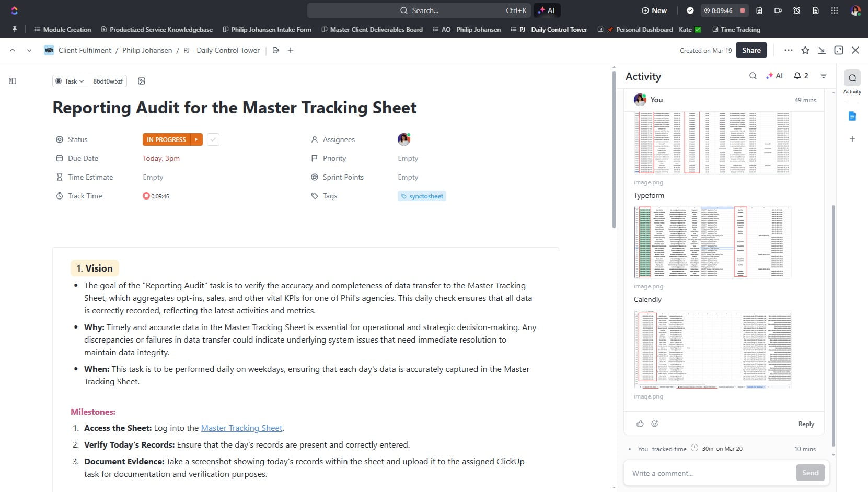Image resolution: width=868 pixels, height=492 pixels.
Task: Favorite this task with star icon
Action: 805,50
